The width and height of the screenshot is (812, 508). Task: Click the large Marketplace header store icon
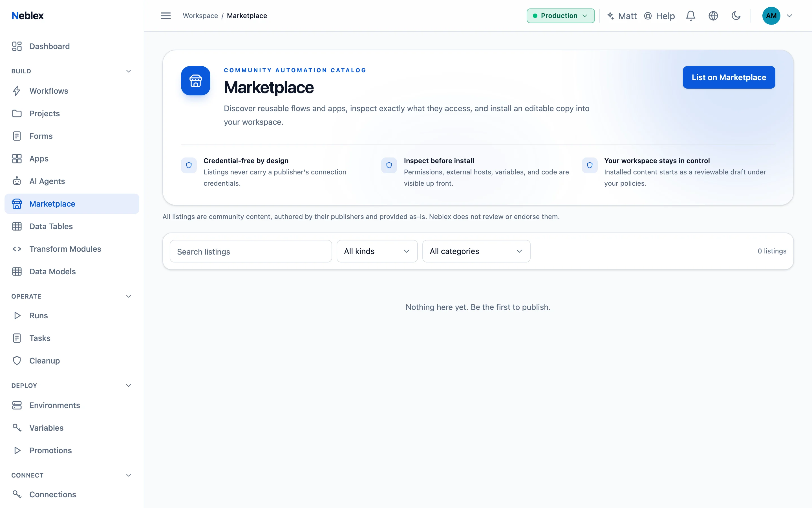coord(196,81)
